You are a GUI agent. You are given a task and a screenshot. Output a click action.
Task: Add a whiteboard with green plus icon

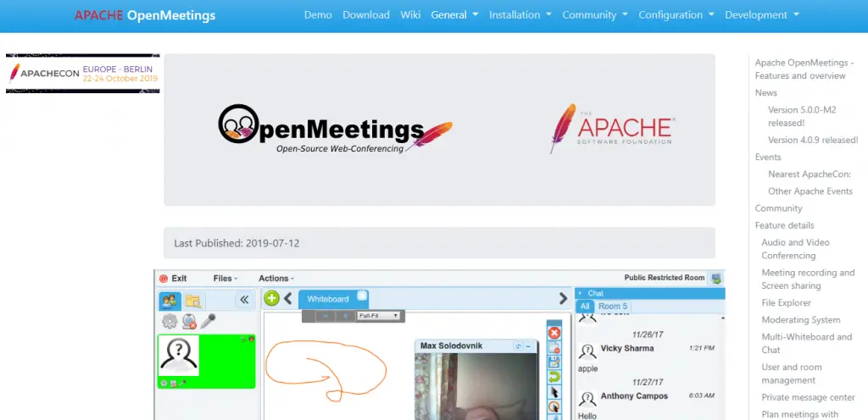(271, 298)
